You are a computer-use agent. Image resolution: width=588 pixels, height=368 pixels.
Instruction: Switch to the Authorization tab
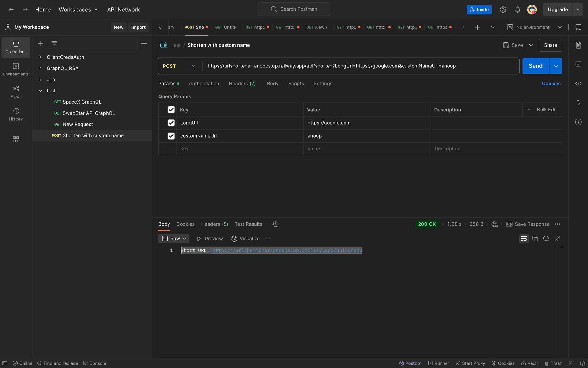point(204,84)
